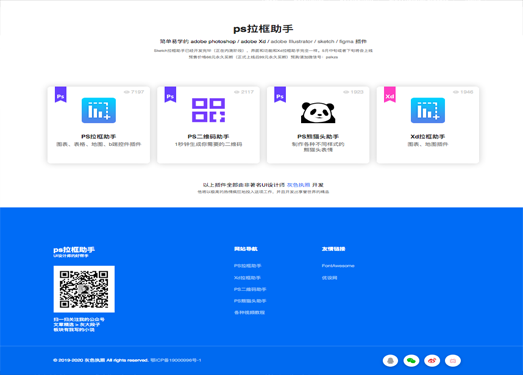Click the PS拉框助手 card title text
Viewport: 523px width, 375px height.
click(x=99, y=136)
